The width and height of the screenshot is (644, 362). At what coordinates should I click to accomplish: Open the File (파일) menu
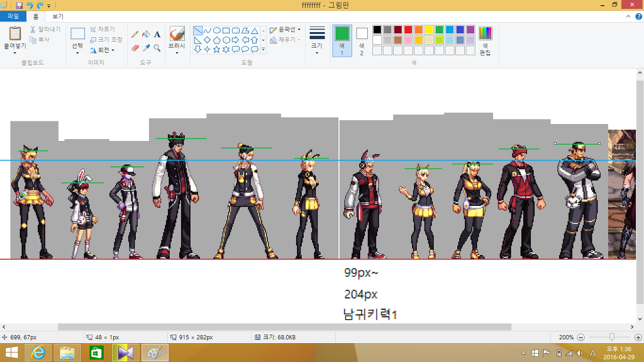(x=13, y=16)
